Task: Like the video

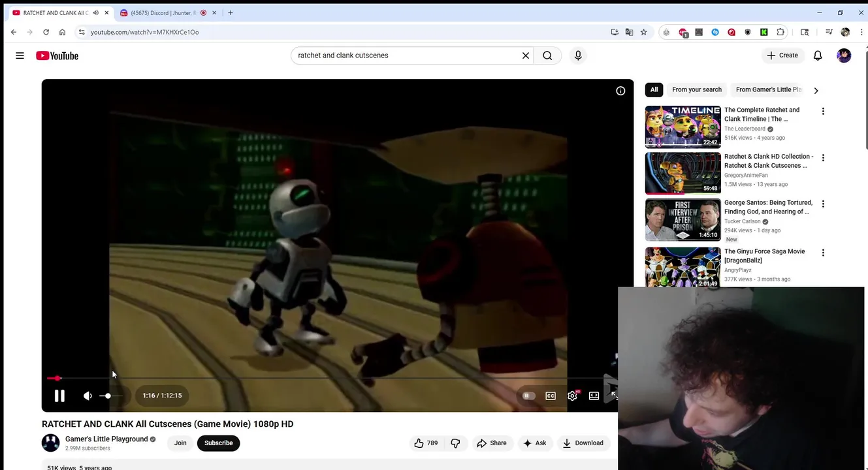Action: point(426,443)
